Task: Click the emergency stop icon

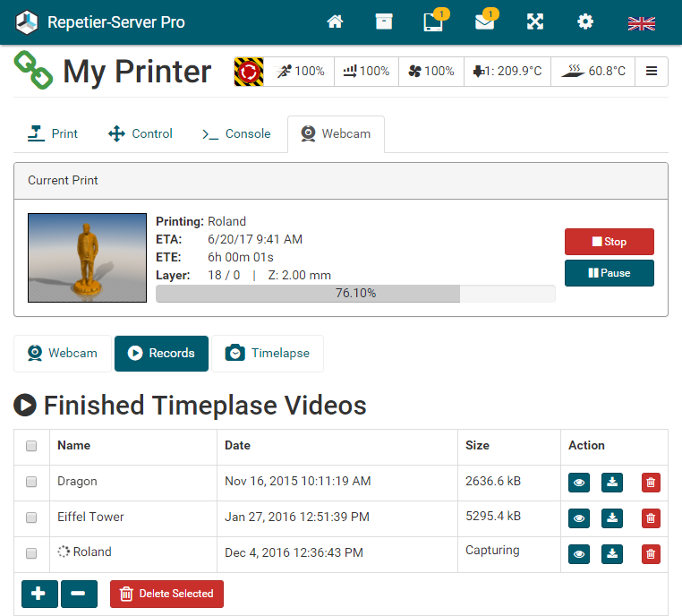Action: point(249,72)
